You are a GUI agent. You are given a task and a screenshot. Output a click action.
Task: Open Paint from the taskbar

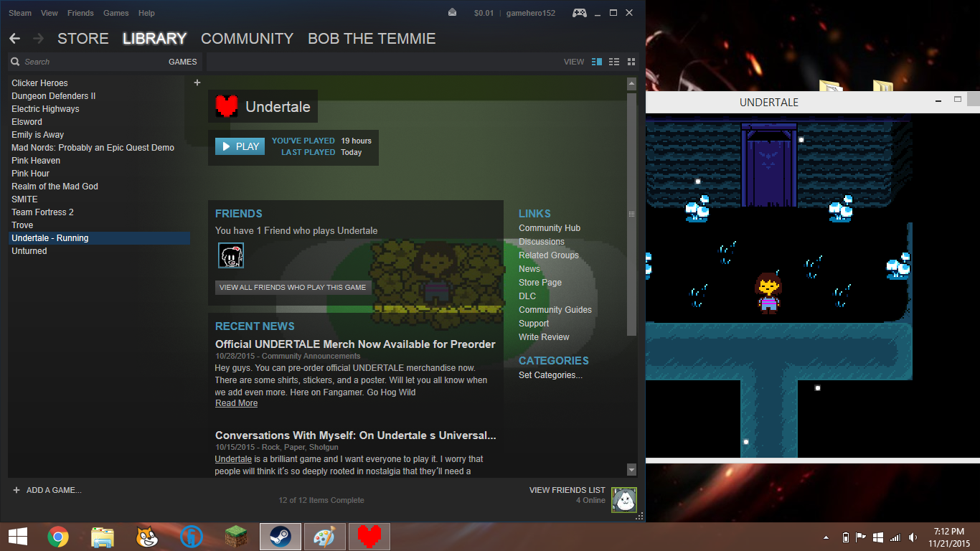[325, 536]
